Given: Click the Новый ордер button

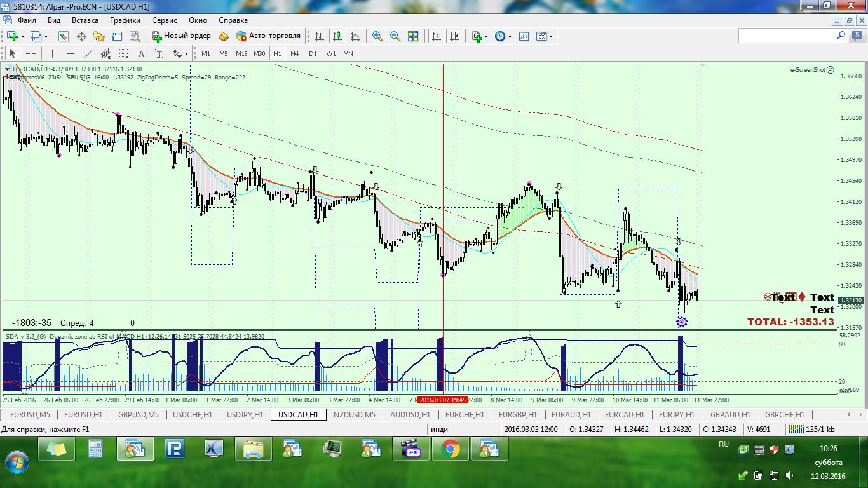Looking at the screenshot, I should 181,36.
